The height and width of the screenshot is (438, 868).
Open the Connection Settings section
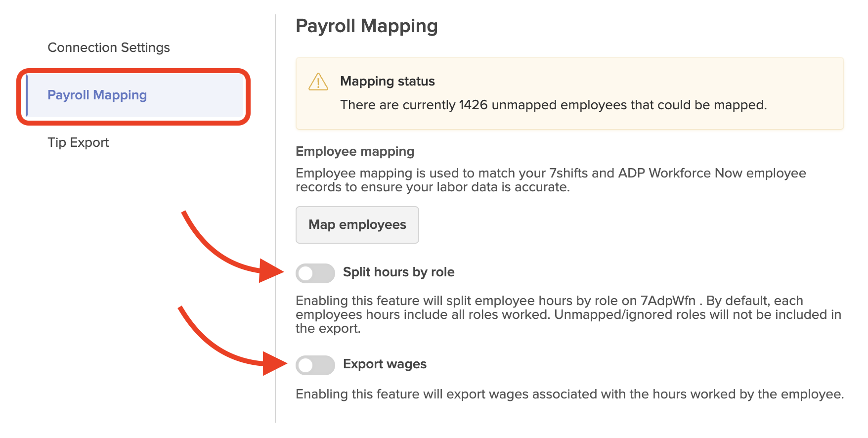109,47
